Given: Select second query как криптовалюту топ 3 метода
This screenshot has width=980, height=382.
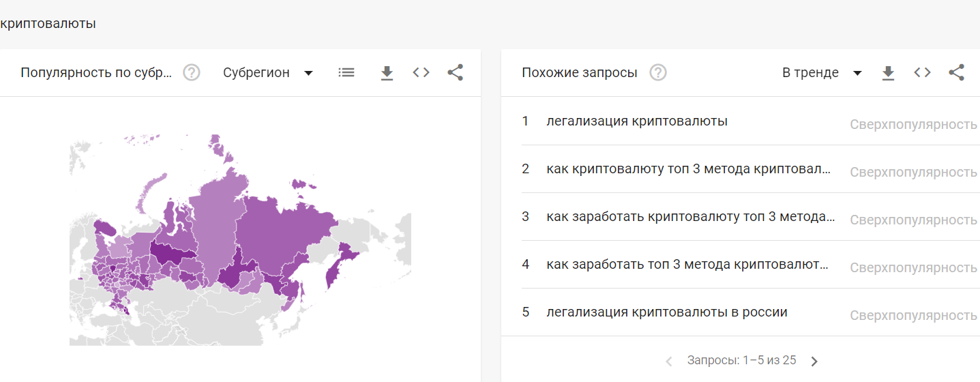Looking at the screenshot, I should pyautogui.click(x=689, y=169).
